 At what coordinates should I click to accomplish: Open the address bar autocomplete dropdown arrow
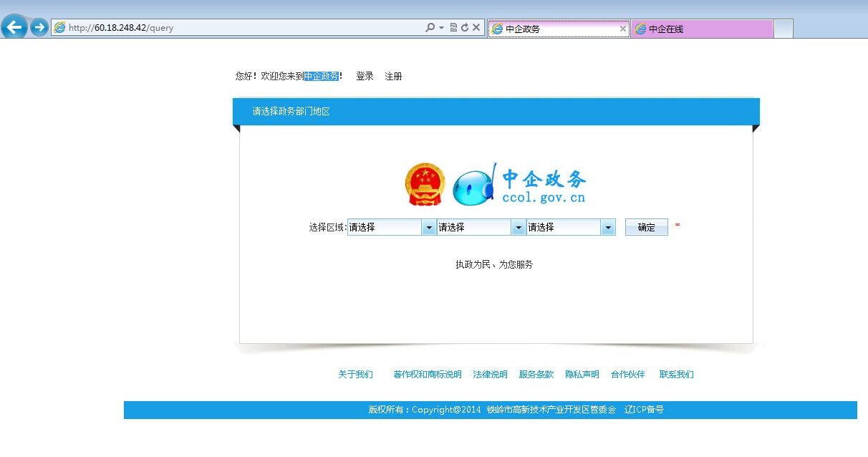442,28
